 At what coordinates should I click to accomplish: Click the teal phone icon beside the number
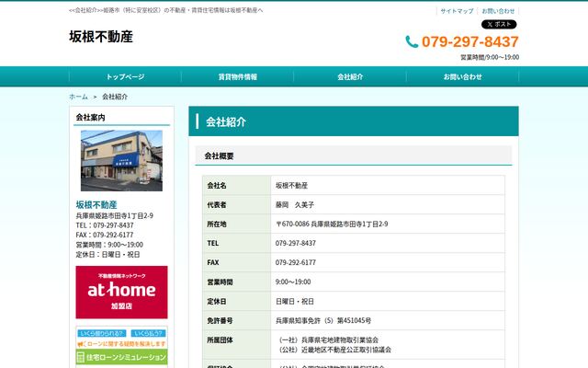click(412, 41)
